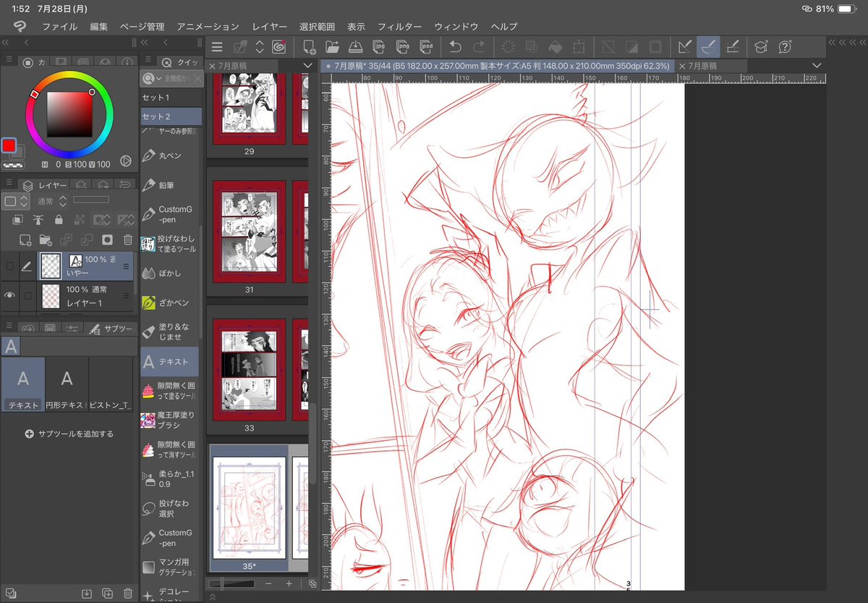Select マンガ用グラデーション gradient tool

tap(171, 567)
